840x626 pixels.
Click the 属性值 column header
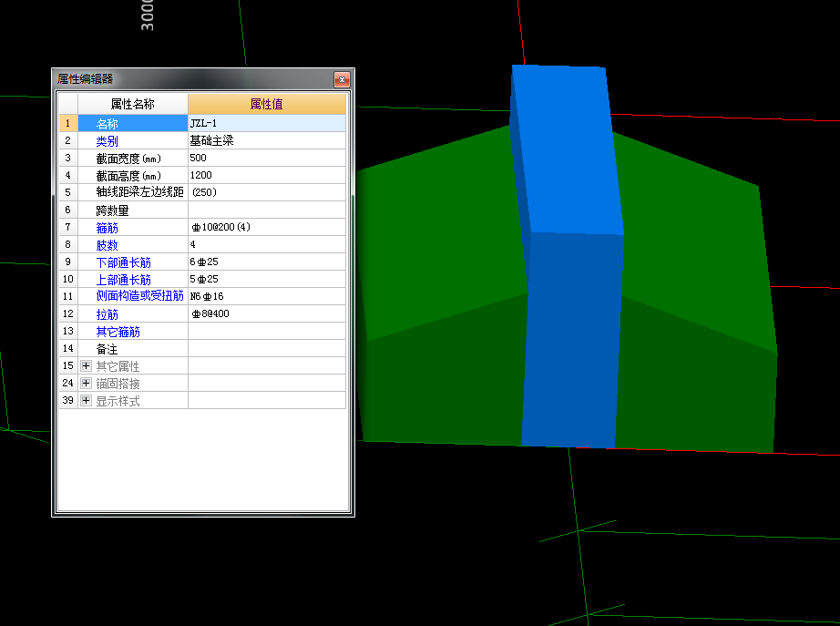(267, 104)
